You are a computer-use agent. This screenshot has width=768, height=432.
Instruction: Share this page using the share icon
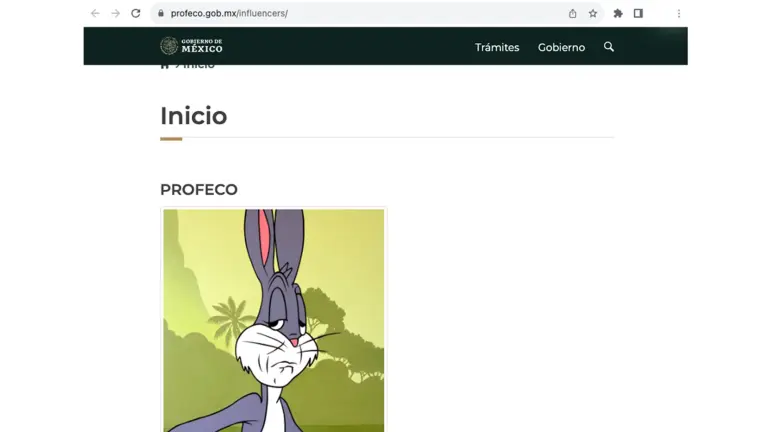point(573,13)
